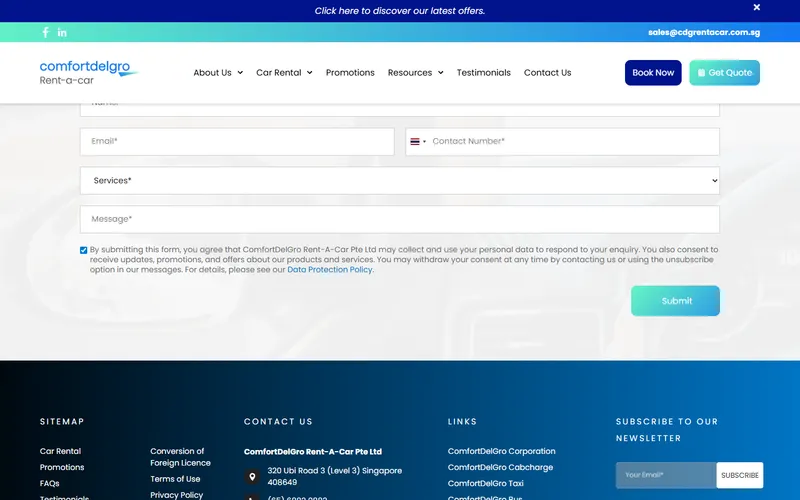Click the 320 Ubi Road address text

335,477
